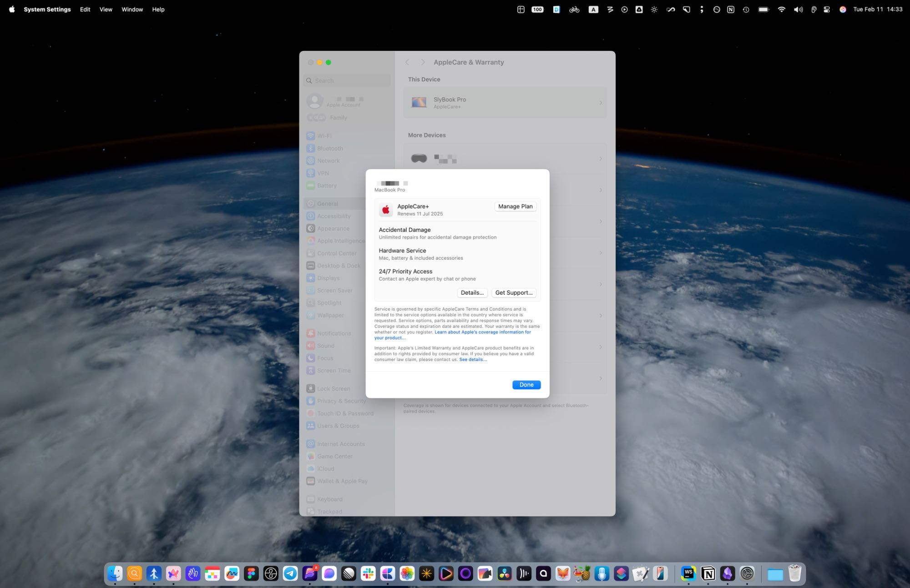Expand the SlyBook Pro row chevron
Viewport: 910px width, 588px height.
601,103
